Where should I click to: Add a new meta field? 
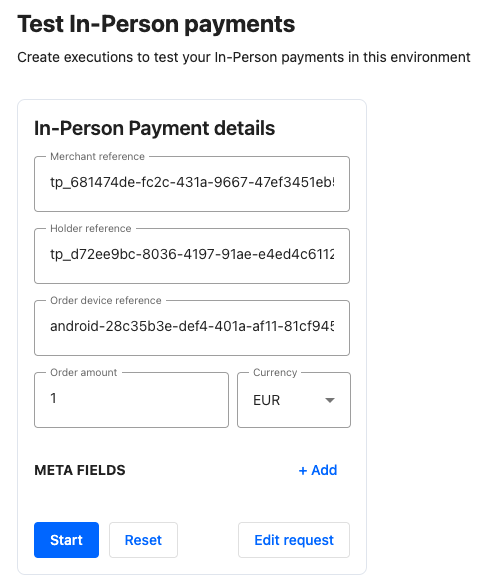[x=318, y=470]
